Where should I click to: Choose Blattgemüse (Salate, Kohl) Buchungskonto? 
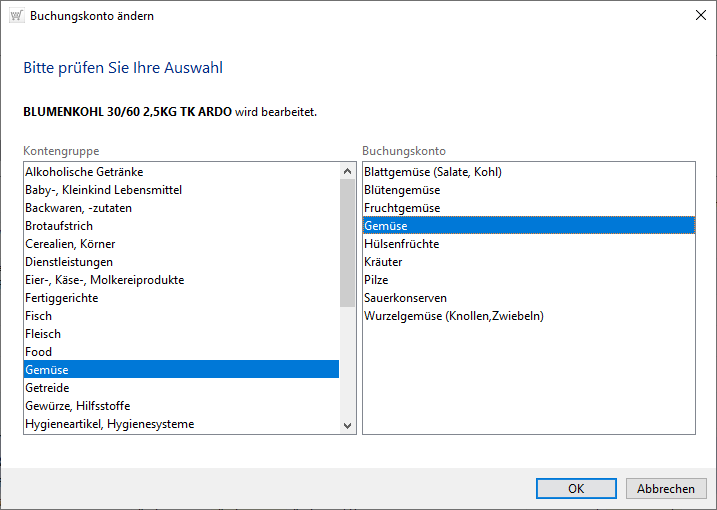pos(432,172)
